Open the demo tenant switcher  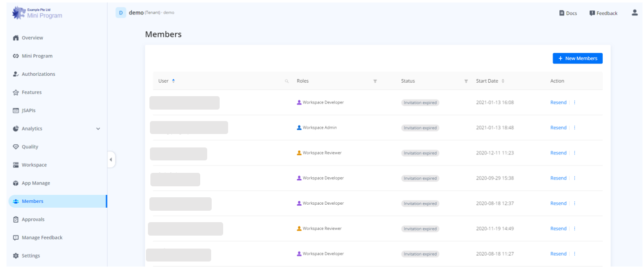pyautogui.click(x=144, y=13)
